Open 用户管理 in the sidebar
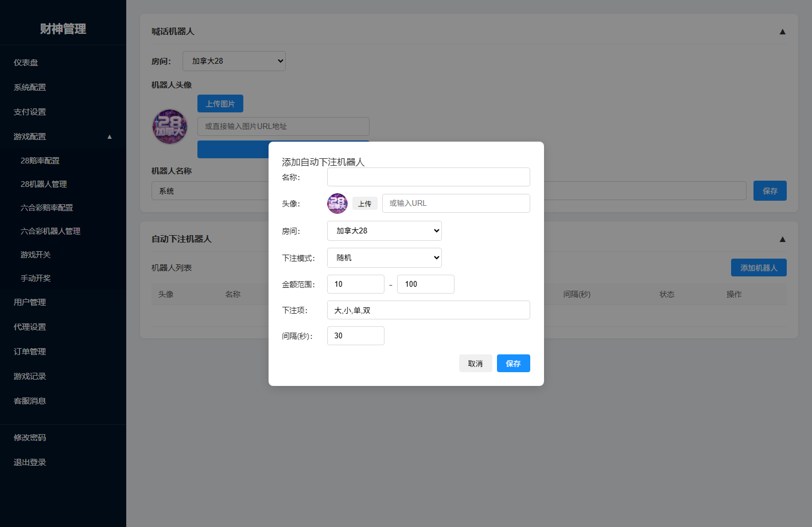The width and height of the screenshot is (812, 527). click(30, 302)
